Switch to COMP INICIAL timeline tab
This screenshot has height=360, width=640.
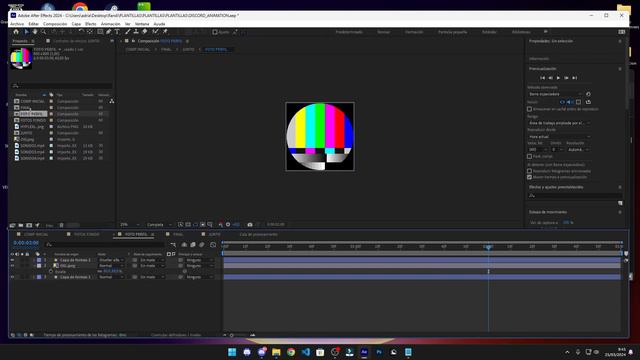point(36,234)
